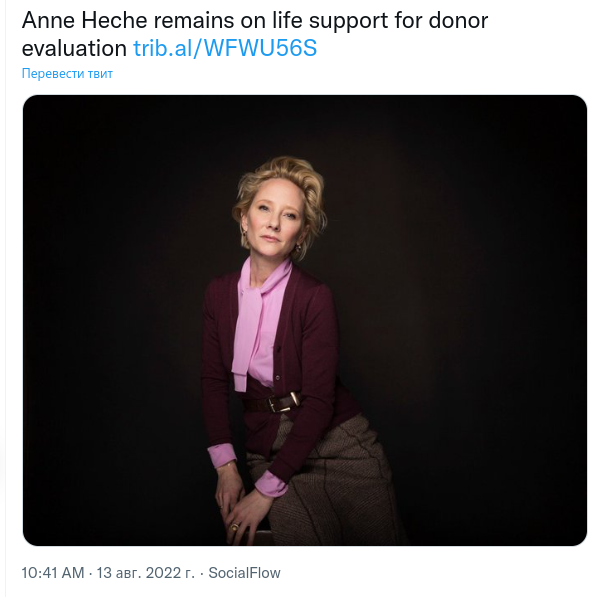This screenshot has height=597, width=603.
Task: Click the SocialFlow source label
Action: tap(245, 573)
